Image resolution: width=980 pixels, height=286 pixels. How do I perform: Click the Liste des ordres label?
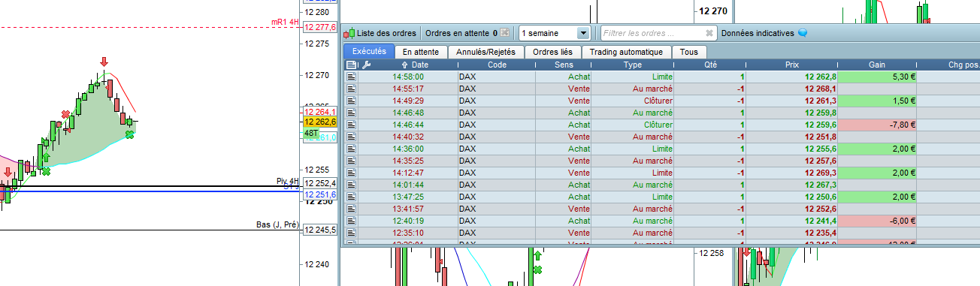tap(386, 33)
